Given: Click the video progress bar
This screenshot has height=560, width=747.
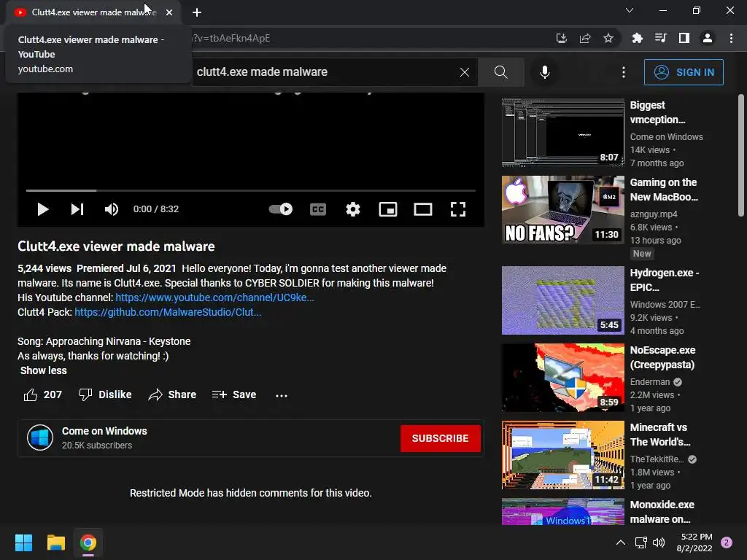Looking at the screenshot, I should pyautogui.click(x=251, y=190).
